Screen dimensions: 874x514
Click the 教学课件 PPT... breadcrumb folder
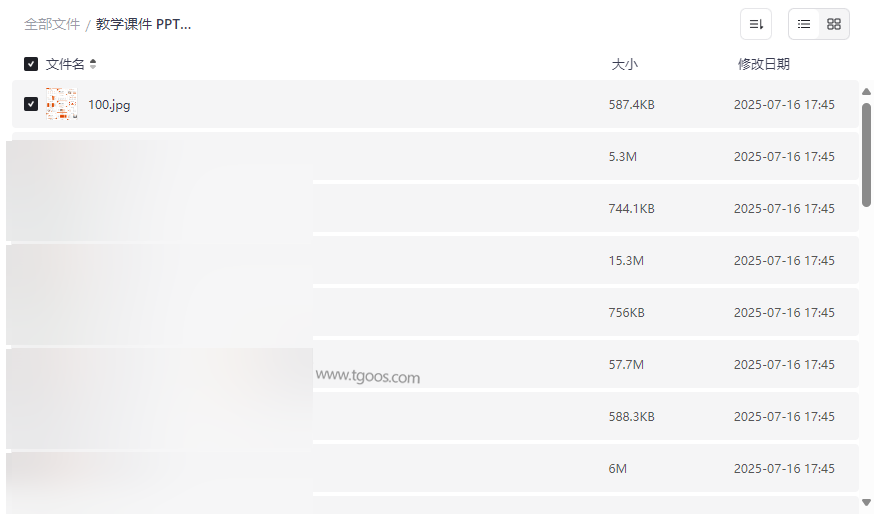143,24
